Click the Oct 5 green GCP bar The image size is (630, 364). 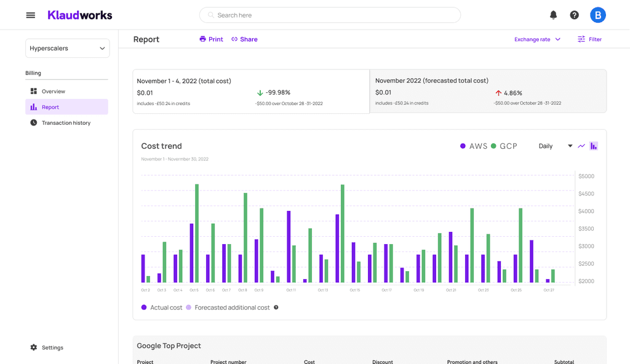pyautogui.click(x=197, y=233)
